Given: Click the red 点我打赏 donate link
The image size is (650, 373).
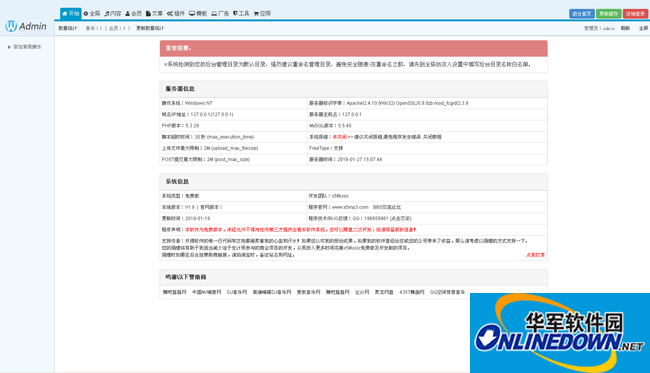Looking at the screenshot, I should click(x=535, y=255).
